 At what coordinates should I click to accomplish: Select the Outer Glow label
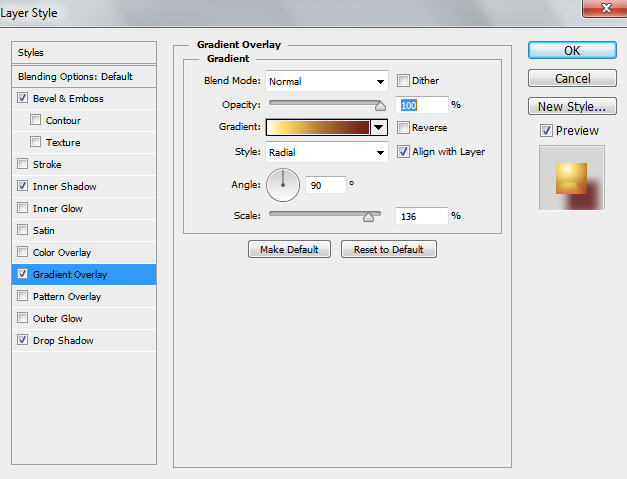[58, 318]
